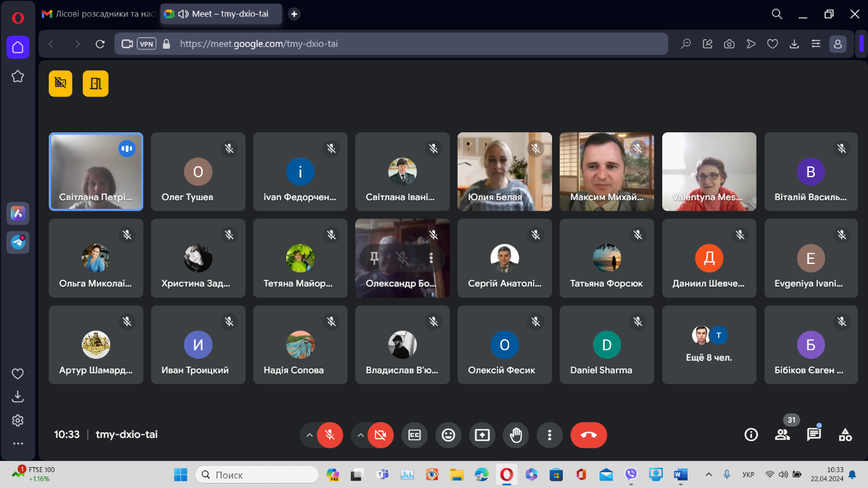Open meeting details info icon
This screenshot has height=488, width=868.
751,435
